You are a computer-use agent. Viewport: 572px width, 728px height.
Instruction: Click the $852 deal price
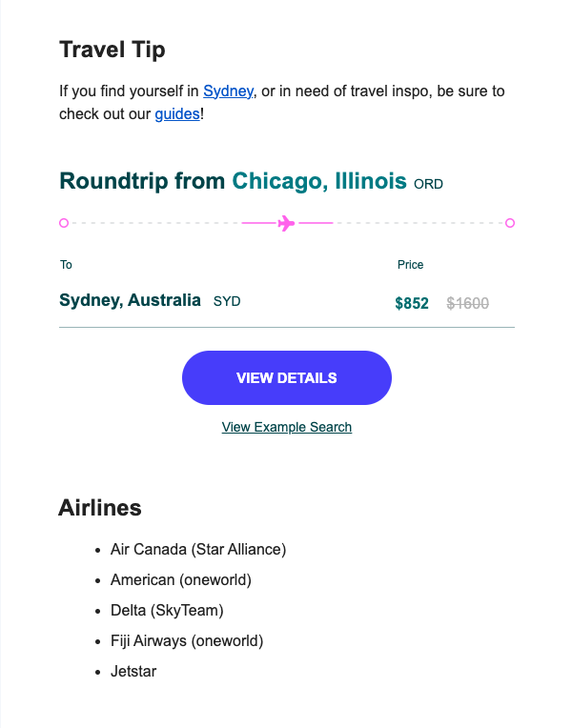[x=412, y=303]
